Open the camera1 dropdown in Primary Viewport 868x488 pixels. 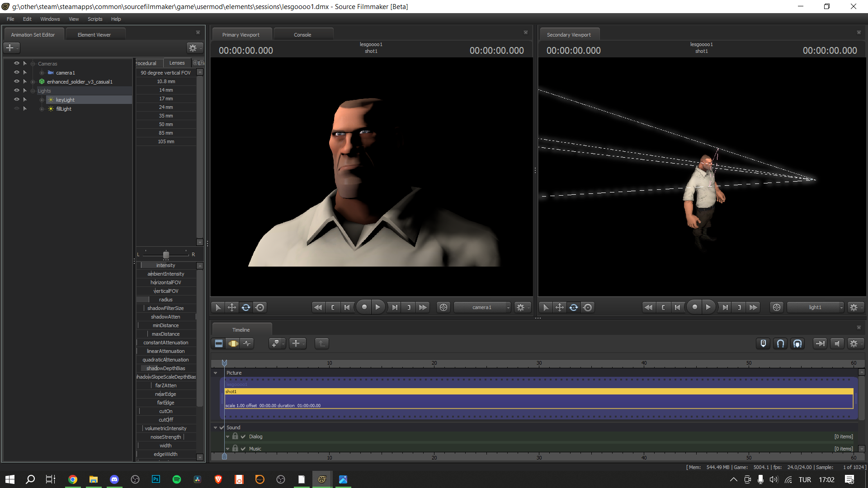coord(482,307)
